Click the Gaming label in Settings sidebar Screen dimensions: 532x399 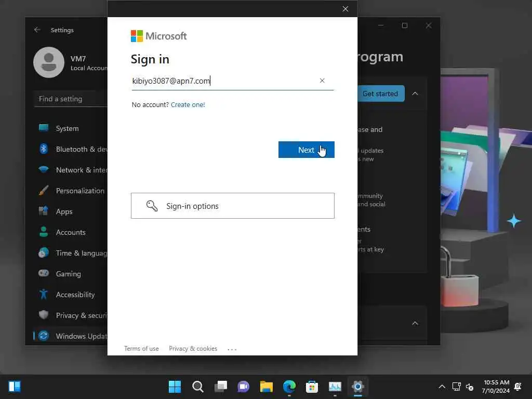(x=68, y=274)
